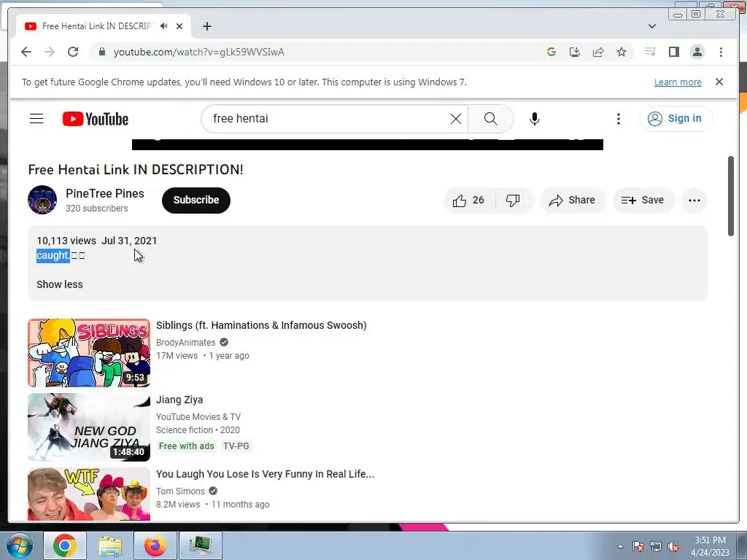Share this page from the address bar

pos(598,52)
